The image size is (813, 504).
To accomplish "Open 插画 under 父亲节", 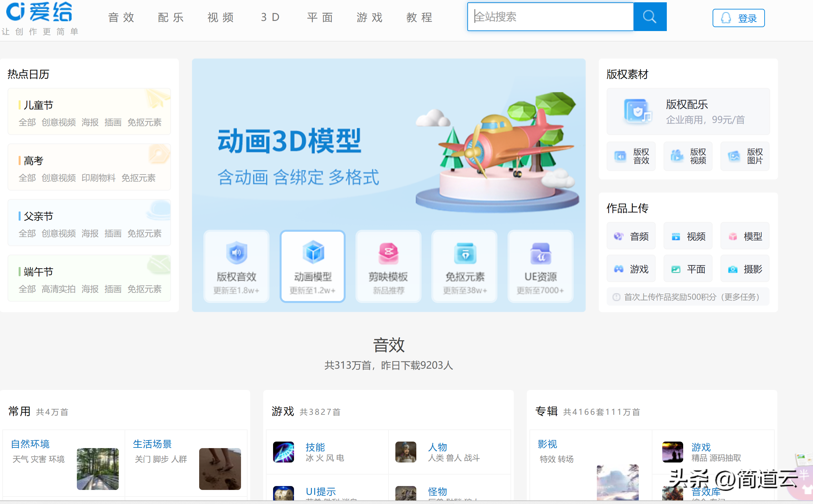I will (x=113, y=234).
